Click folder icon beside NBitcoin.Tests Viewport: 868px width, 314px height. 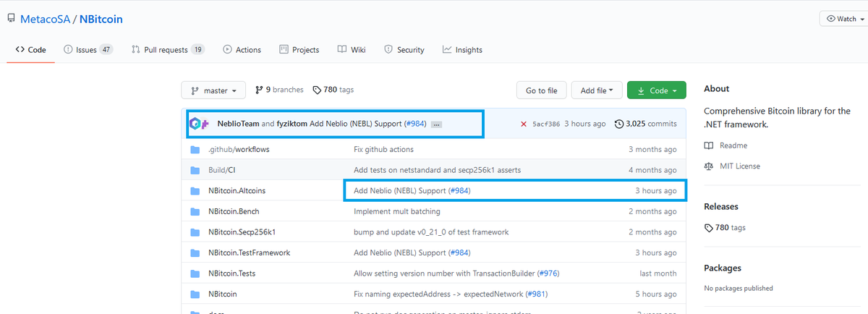click(195, 273)
